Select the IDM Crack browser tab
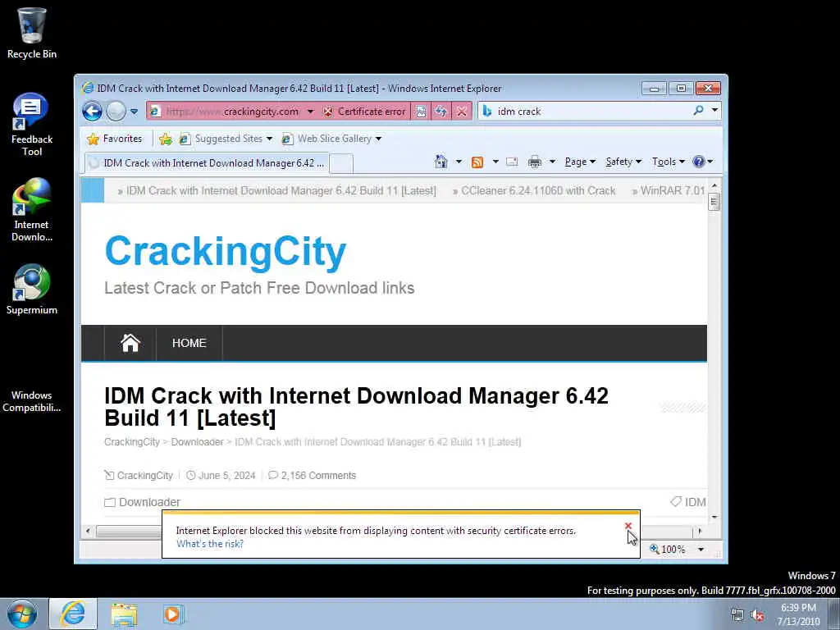This screenshot has height=630, width=840. point(206,163)
